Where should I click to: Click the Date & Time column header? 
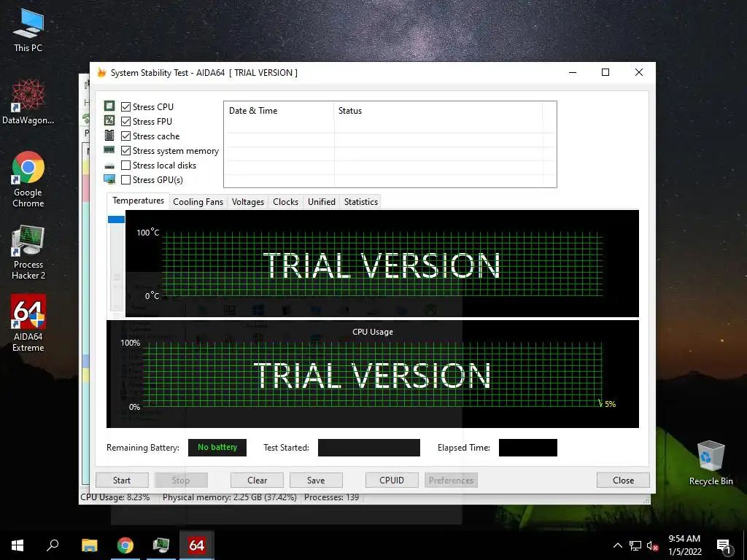click(x=279, y=111)
